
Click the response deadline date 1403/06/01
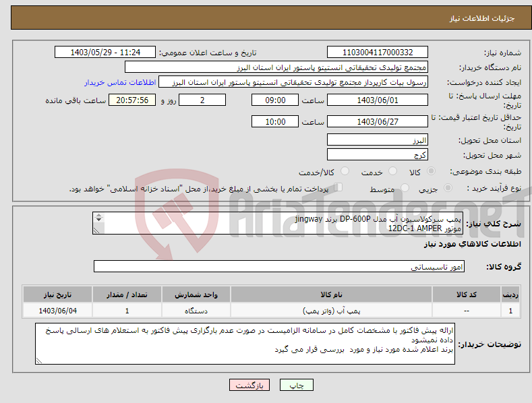click(x=378, y=100)
